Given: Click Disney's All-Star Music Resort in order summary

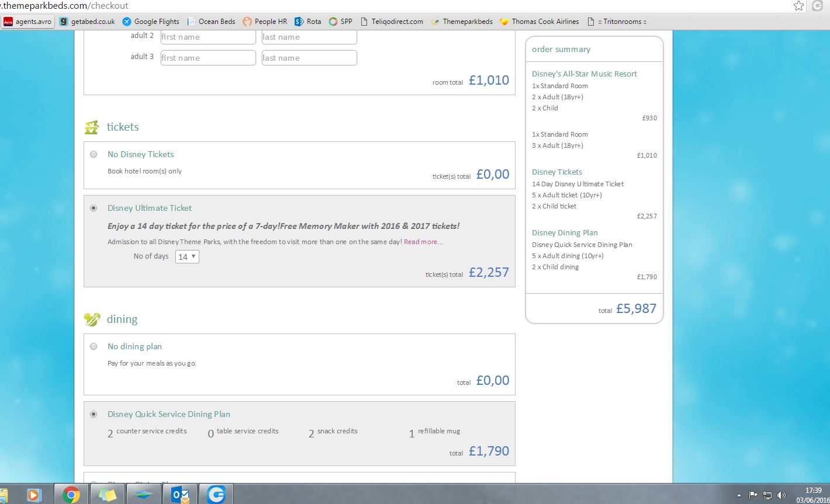Looking at the screenshot, I should point(585,74).
